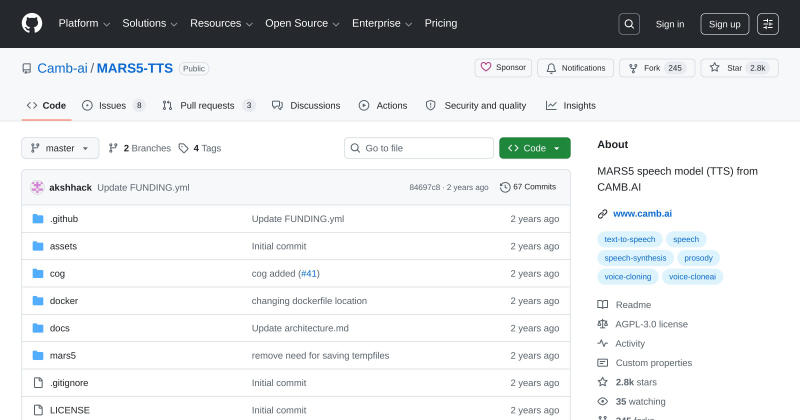Image resolution: width=800 pixels, height=420 pixels.
Task: Click the 2.8k stars link in About
Action: click(x=636, y=382)
